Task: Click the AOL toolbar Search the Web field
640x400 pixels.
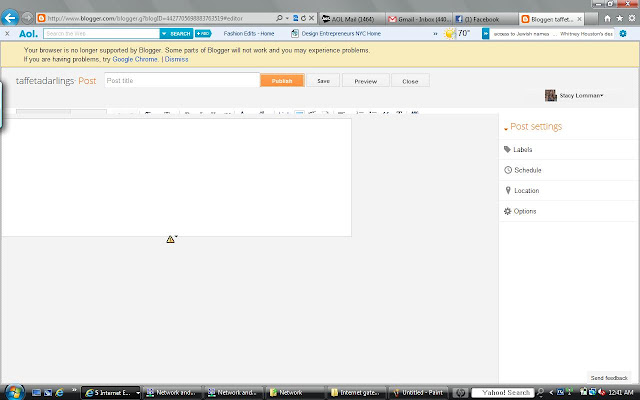Action: (101, 33)
